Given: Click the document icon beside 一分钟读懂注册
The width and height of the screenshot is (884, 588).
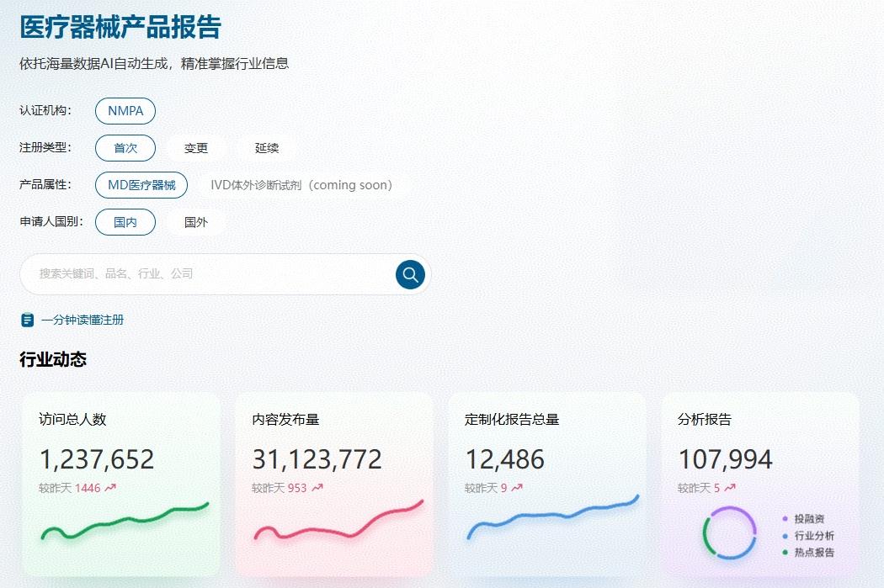Looking at the screenshot, I should click(28, 320).
